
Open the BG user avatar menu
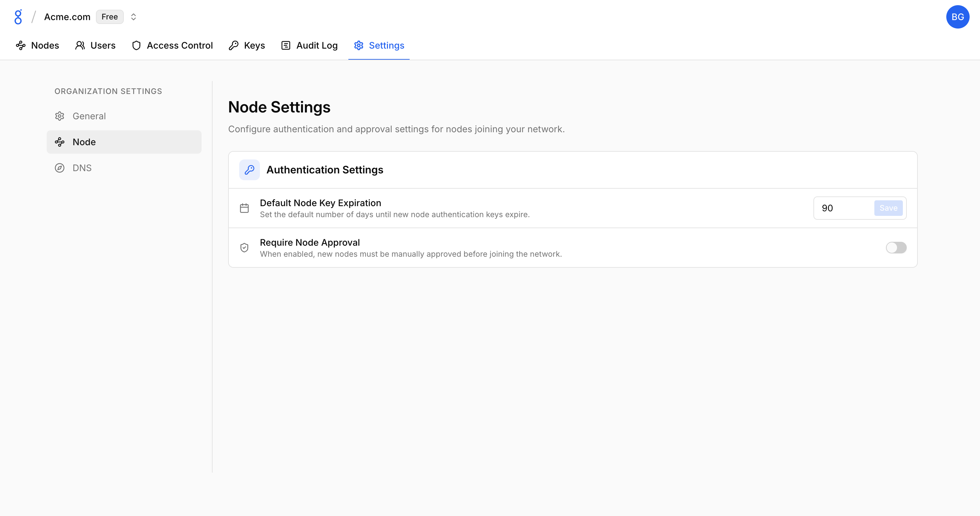coord(957,17)
